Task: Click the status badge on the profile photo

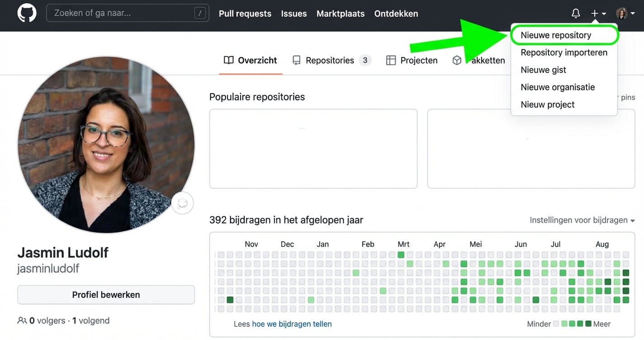Action: (182, 203)
